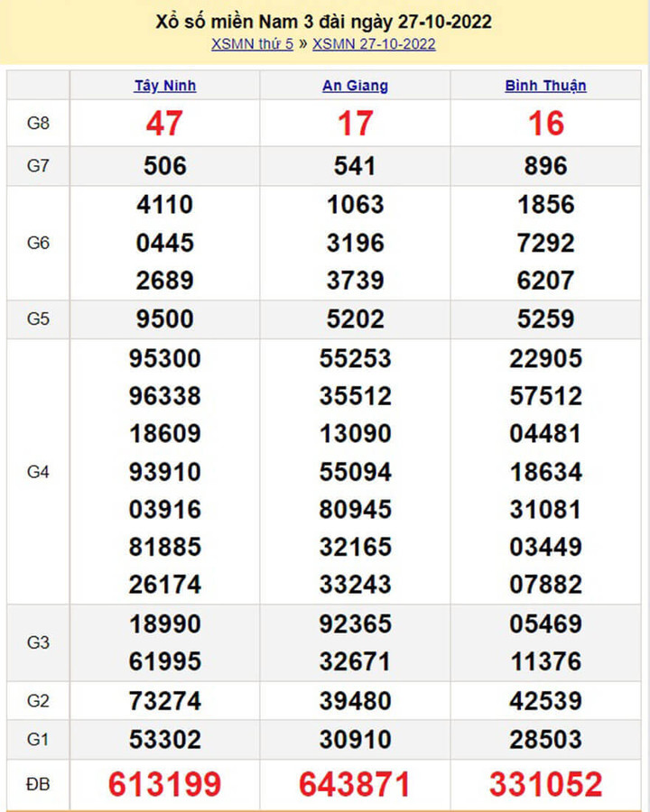This screenshot has height=812, width=650.
Task: Select G2 result 42539
Action: (x=545, y=701)
